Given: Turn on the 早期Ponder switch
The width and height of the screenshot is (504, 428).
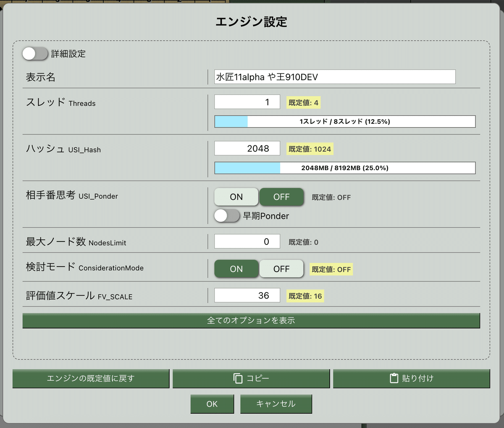Looking at the screenshot, I should click(x=227, y=216).
